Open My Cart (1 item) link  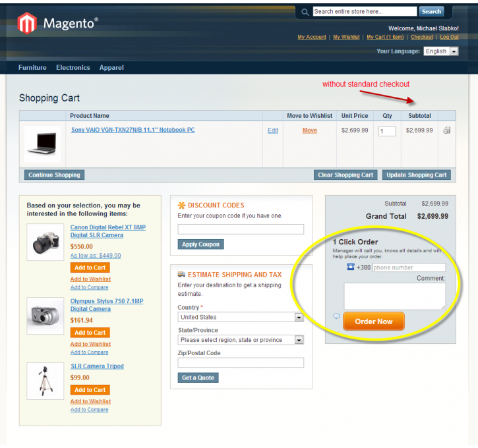pos(385,37)
